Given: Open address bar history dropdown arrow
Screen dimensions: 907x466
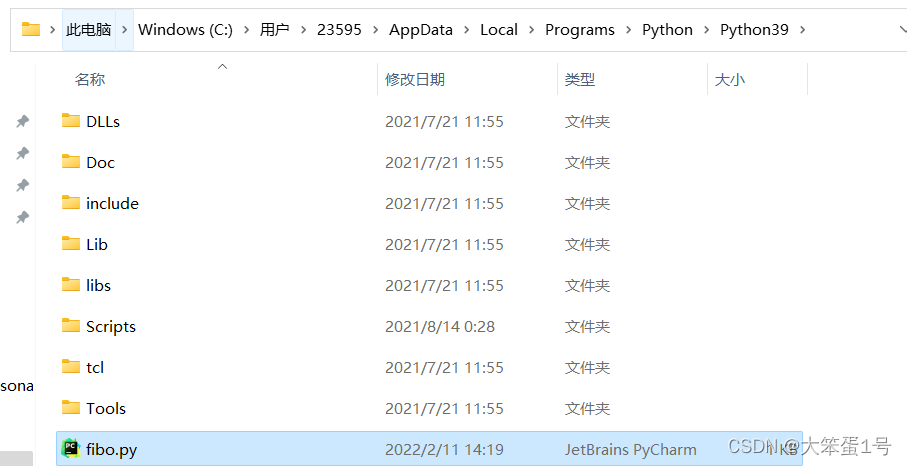Looking at the screenshot, I should 902,29.
